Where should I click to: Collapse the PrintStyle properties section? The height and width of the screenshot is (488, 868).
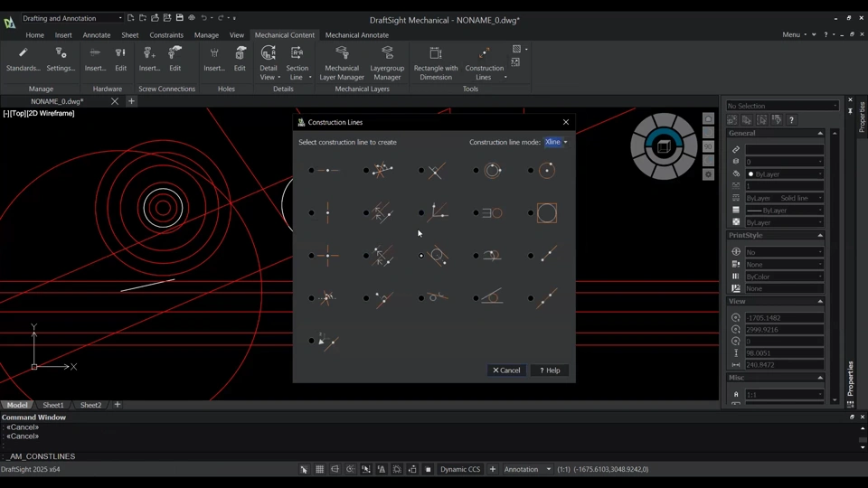click(x=820, y=236)
